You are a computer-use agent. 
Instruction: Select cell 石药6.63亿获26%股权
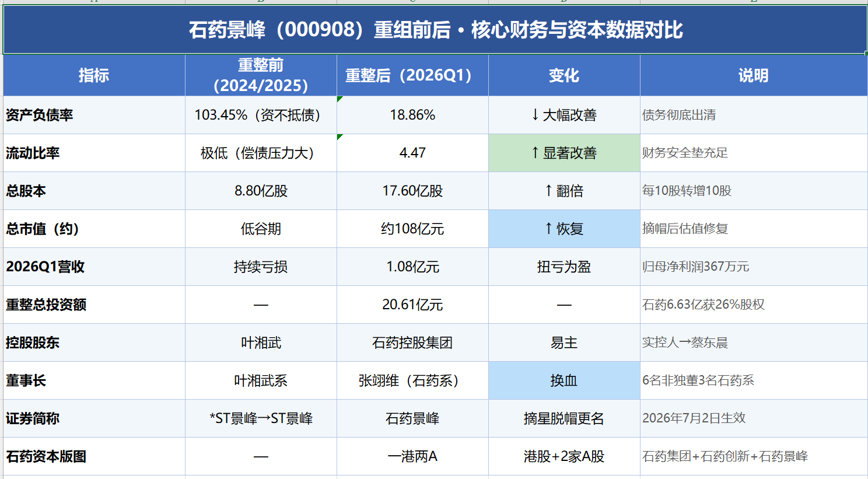click(754, 305)
